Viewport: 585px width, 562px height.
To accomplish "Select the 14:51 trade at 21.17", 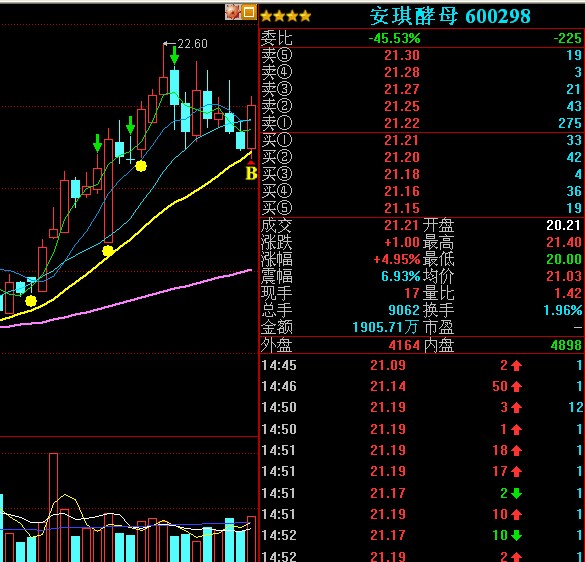I will click(421, 493).
